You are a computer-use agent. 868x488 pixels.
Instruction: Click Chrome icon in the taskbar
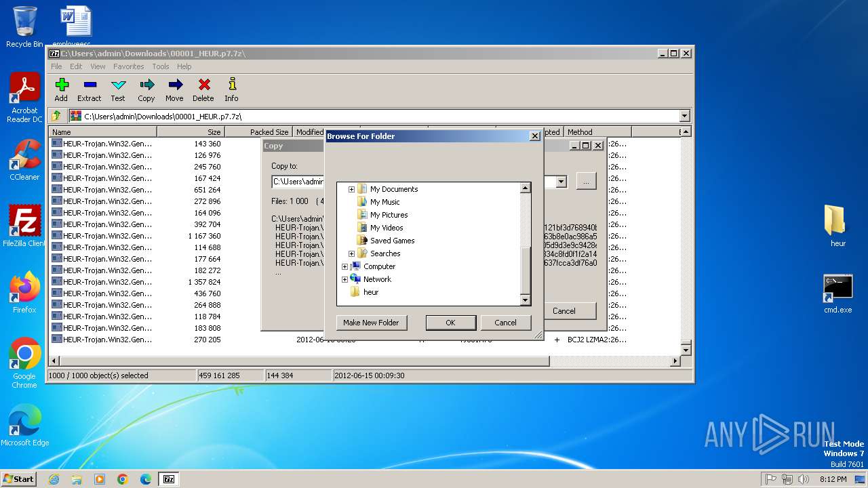(123, 479)
